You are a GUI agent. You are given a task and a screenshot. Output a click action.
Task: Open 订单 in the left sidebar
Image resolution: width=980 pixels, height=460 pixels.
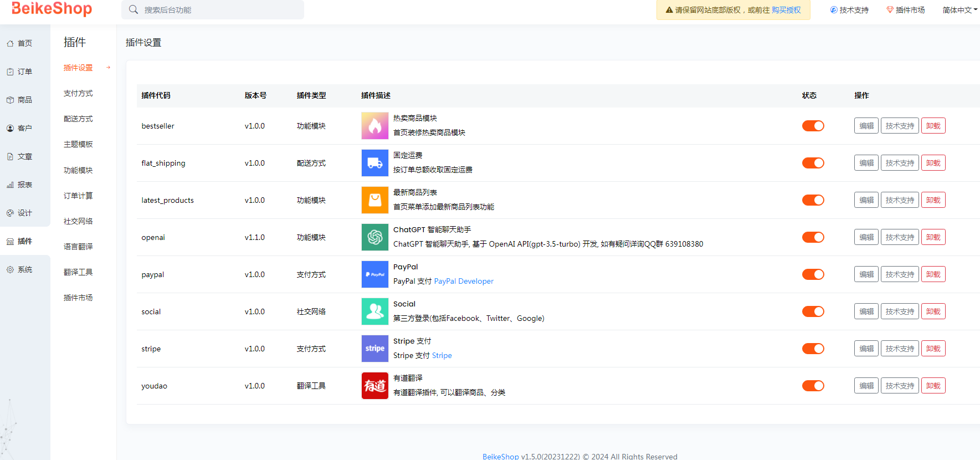point(24,71)
